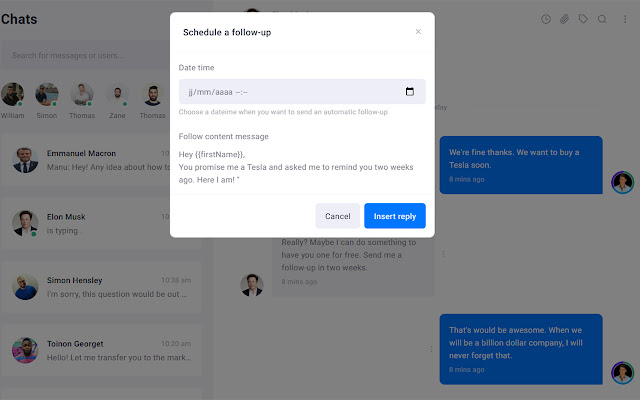The width and height of the screenshot is (640, 400).
Task: Open the Emmanuel Macron conversation
Action: (100, 160)
